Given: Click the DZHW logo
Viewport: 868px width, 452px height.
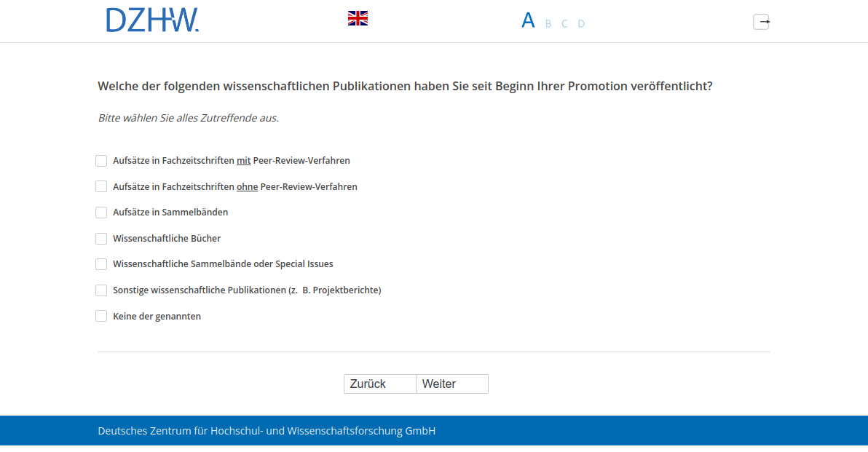Looking at the screenshot, I should 152,20.
